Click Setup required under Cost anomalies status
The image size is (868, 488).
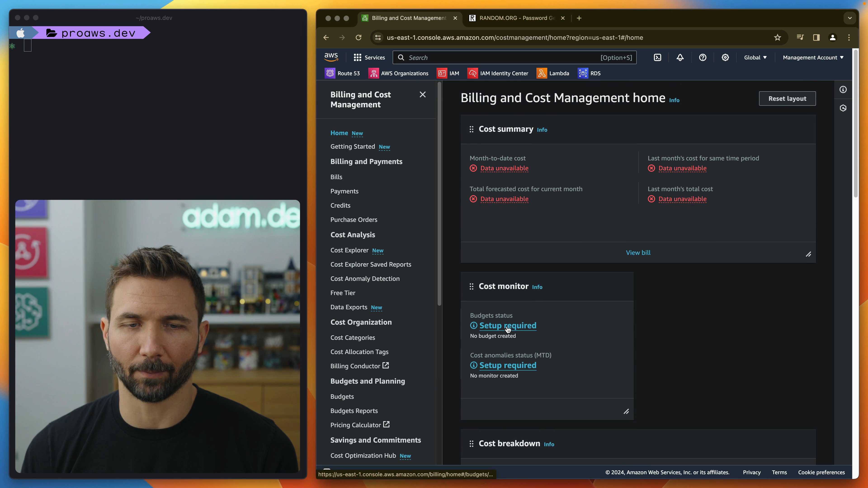coord(507,365)
